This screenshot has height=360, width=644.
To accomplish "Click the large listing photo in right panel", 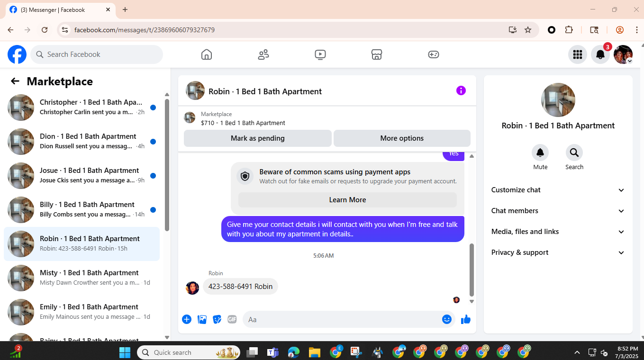I will tap(558, 100).
